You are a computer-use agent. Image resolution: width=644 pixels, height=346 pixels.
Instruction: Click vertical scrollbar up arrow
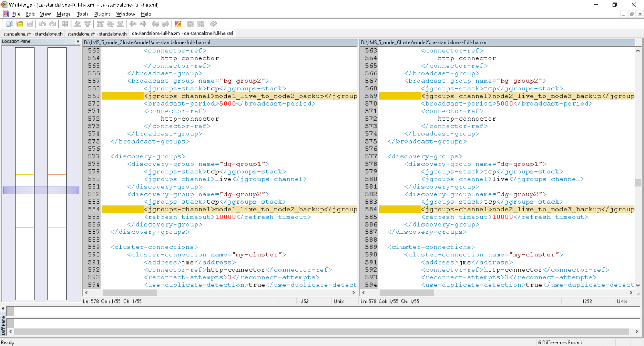coord(638,50)
